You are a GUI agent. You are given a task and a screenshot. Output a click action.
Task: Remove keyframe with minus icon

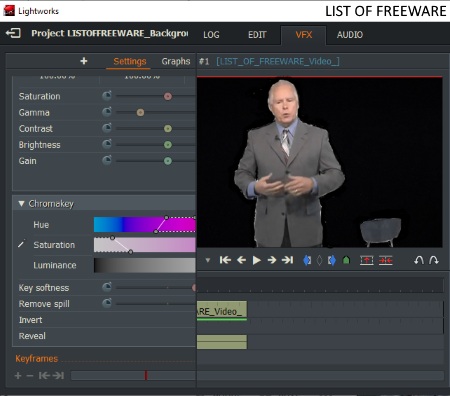click(30, 376)
